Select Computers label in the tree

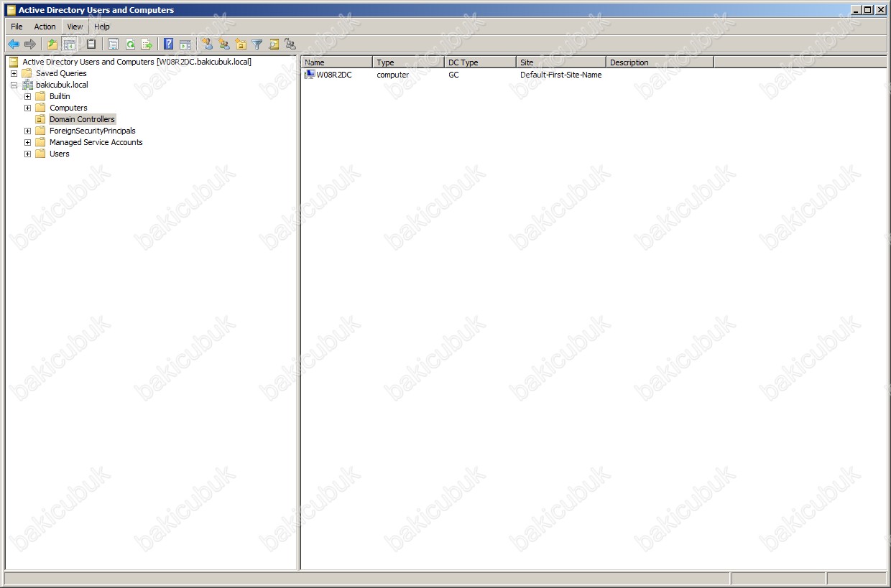68,108
